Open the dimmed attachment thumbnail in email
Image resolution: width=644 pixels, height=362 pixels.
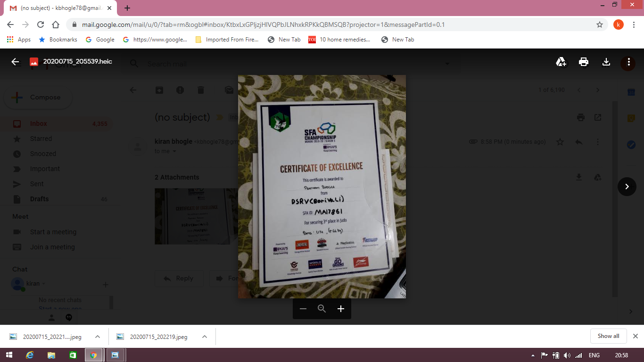[x=196, y=216]
